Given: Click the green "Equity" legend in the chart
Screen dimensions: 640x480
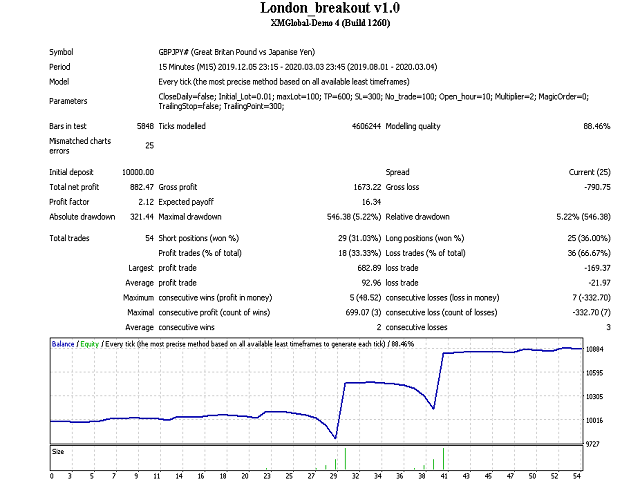Looking at the screenshot, I should click(89, 344).
